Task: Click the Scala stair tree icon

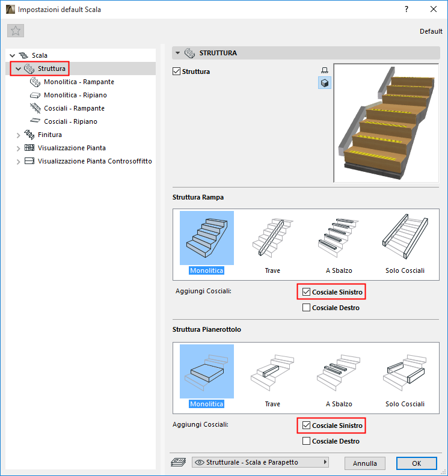Action: point(23,55)
